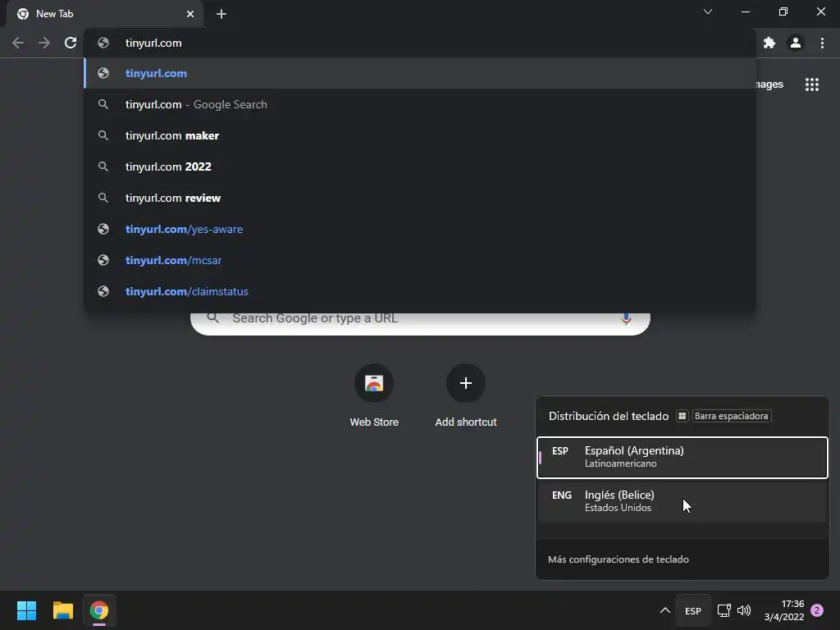
Task: Close the New Tab tab
Action: tap(190, 14)
